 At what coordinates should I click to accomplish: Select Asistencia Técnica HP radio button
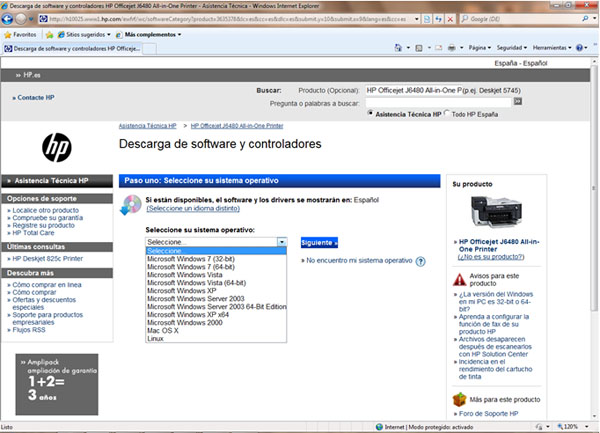tap(370, 113)
